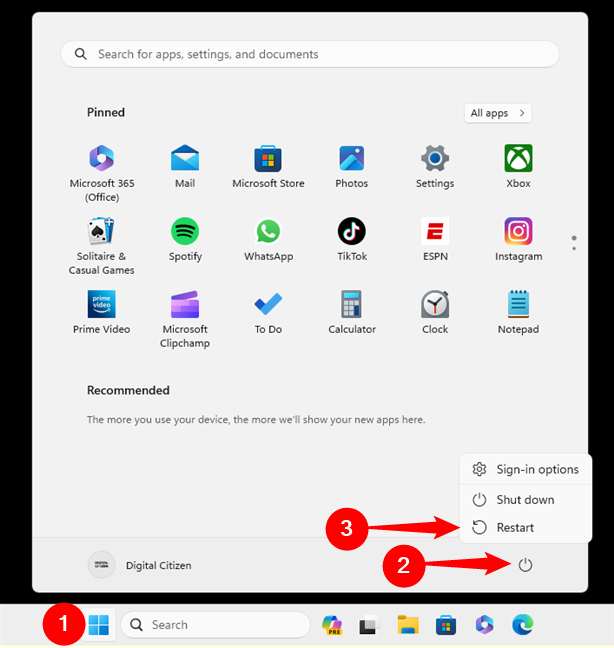Launch Spotify
This screenshot has height=648, width=614.
pyautogui.click(x=185, y=240)
